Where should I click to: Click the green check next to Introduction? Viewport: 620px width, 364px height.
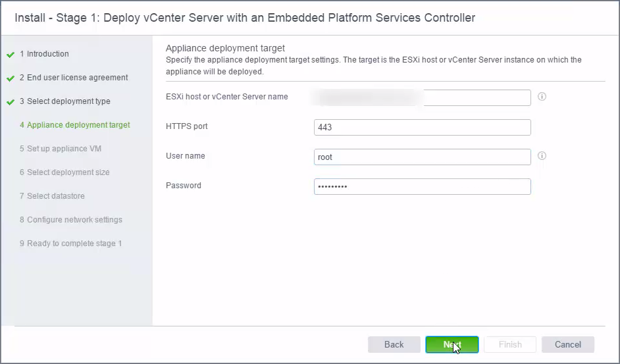pyautogui.click(x=11, y=55)
